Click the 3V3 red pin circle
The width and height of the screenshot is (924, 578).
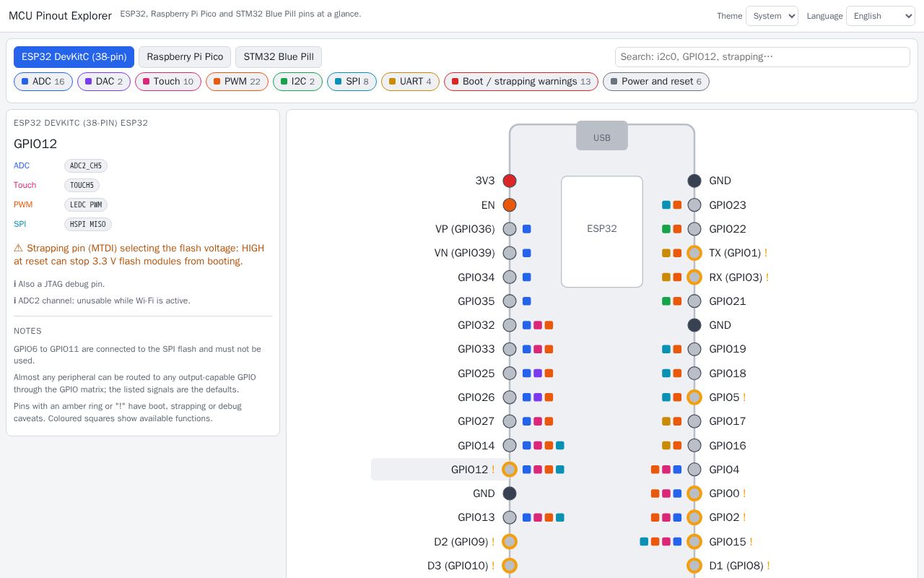(x=510, y=181)
